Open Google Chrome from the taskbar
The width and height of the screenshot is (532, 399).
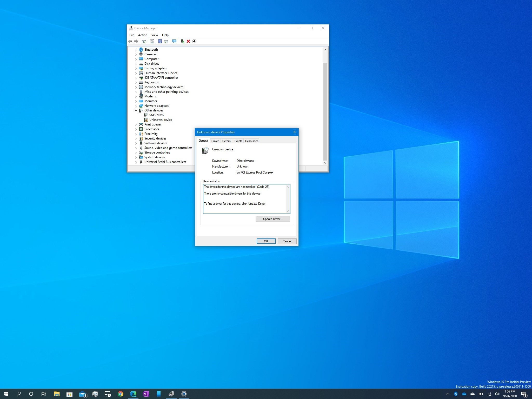tap(120, 394)
